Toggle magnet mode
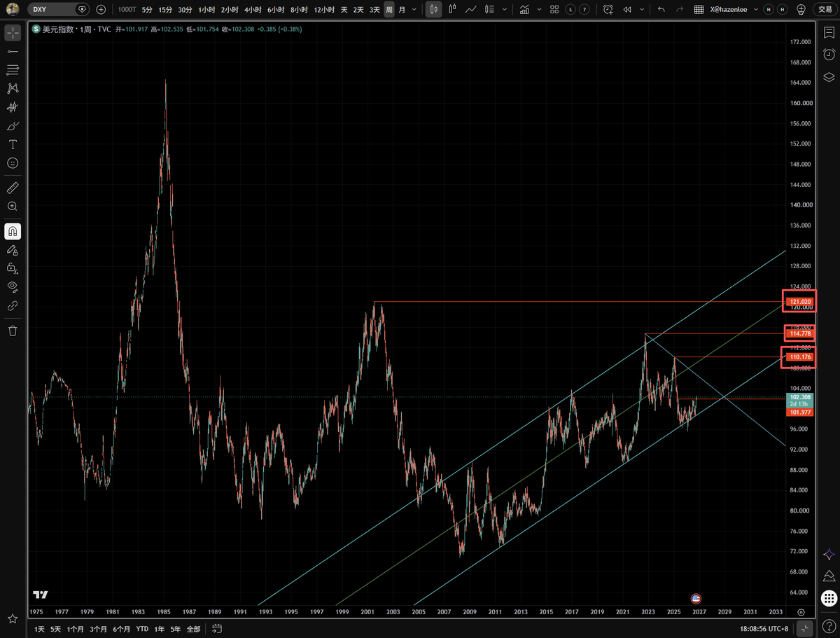This screenshot has width=840, height=638. [13, 231]
